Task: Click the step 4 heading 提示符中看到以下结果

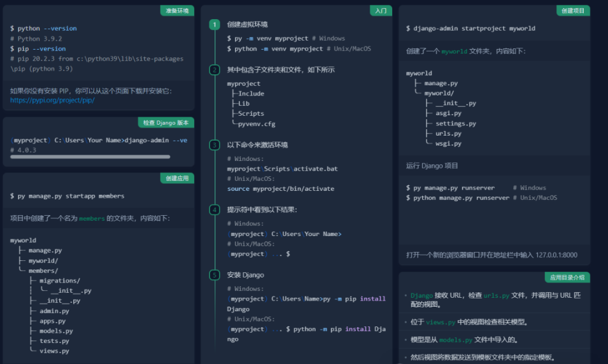Action: click(x=262, y=210)
